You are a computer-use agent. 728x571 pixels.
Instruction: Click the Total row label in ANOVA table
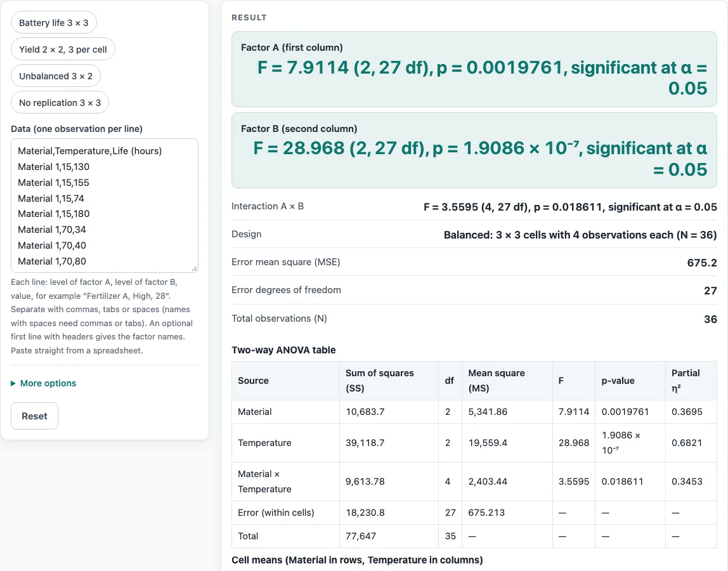248,535
